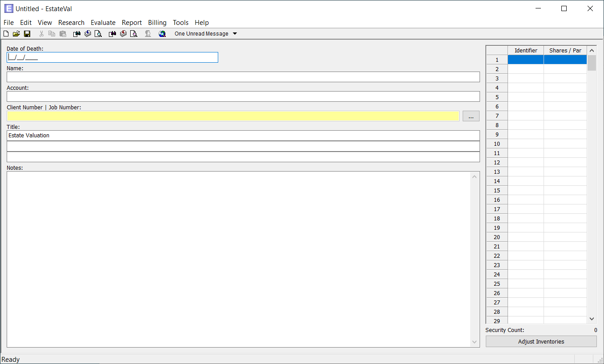Click the third Title line field
The width and height of the screenshot is (604, 364).
tap(243, 157)
